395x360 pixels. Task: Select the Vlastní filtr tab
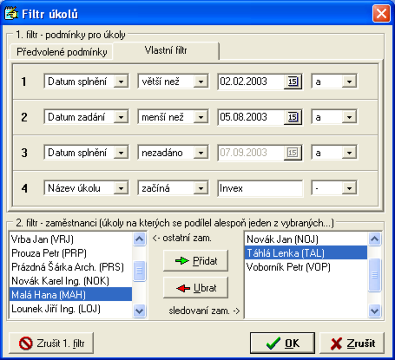click(x=166, y=51)
